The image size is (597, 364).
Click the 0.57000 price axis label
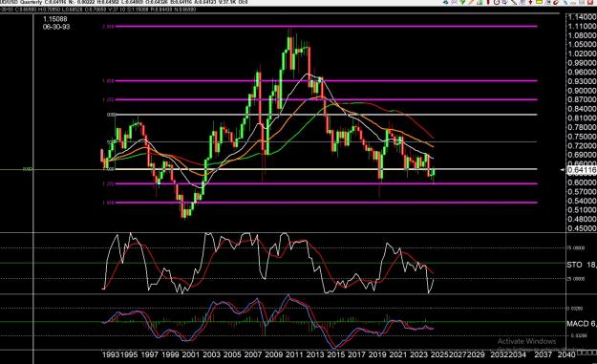[582, 191]
